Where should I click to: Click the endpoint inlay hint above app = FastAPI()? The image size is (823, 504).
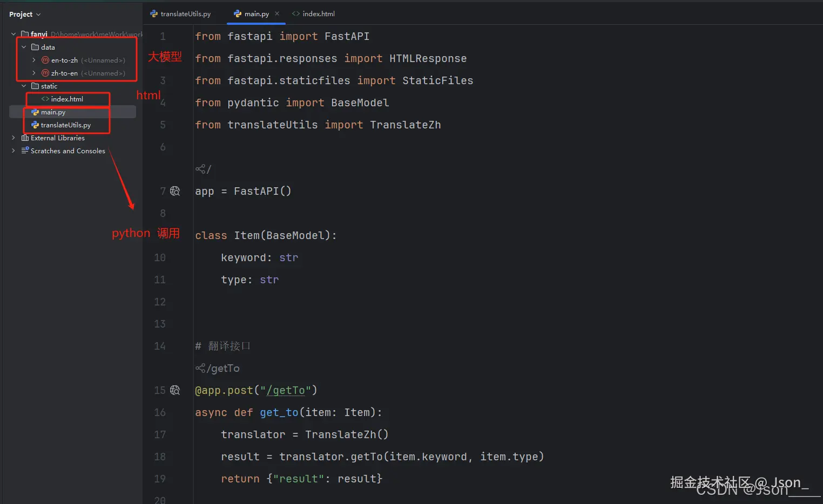click(x=201, y=169)
